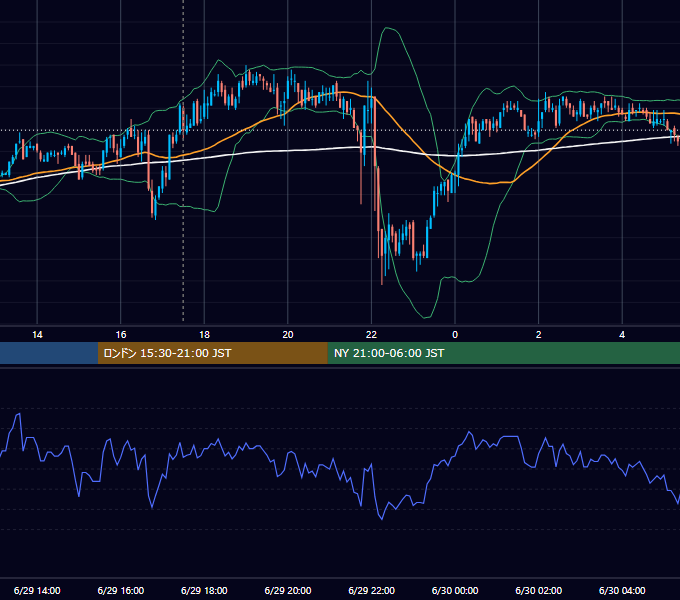Click the 6/29 18:00 date label

point(204,590)
